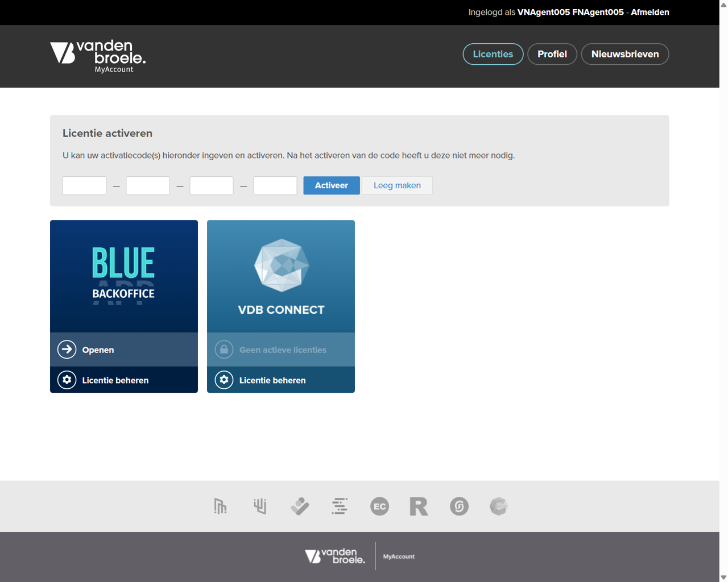
Task: Click the 'Geen actieve licenties' text
Action: pyautogui.click(x=283, y=350)
